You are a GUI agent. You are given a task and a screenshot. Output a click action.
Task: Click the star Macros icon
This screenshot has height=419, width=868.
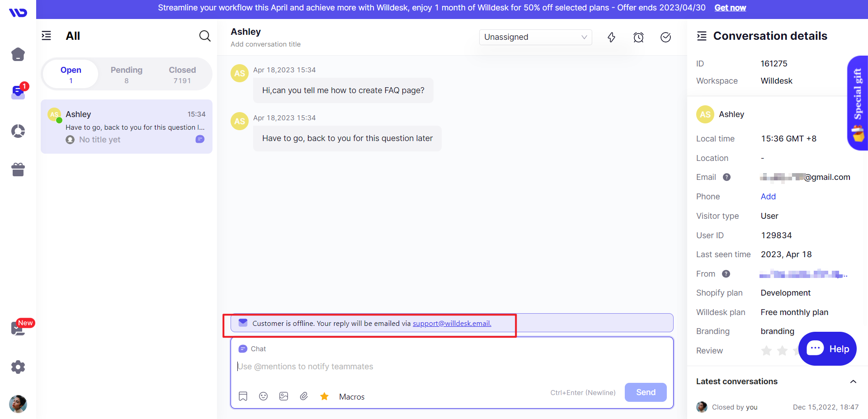pyautogui.click(x=324, y=396)
